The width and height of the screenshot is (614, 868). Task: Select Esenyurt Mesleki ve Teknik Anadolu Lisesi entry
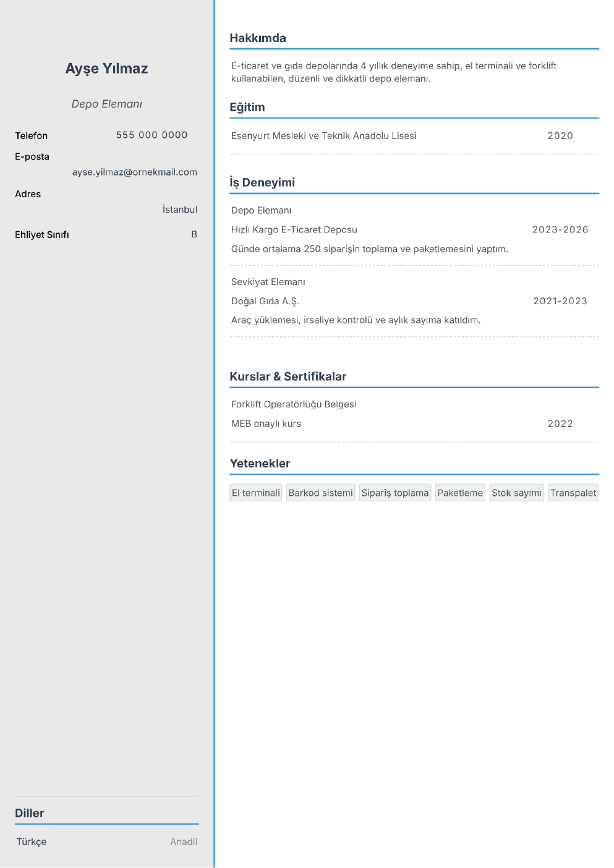click(x=323, y=136)
